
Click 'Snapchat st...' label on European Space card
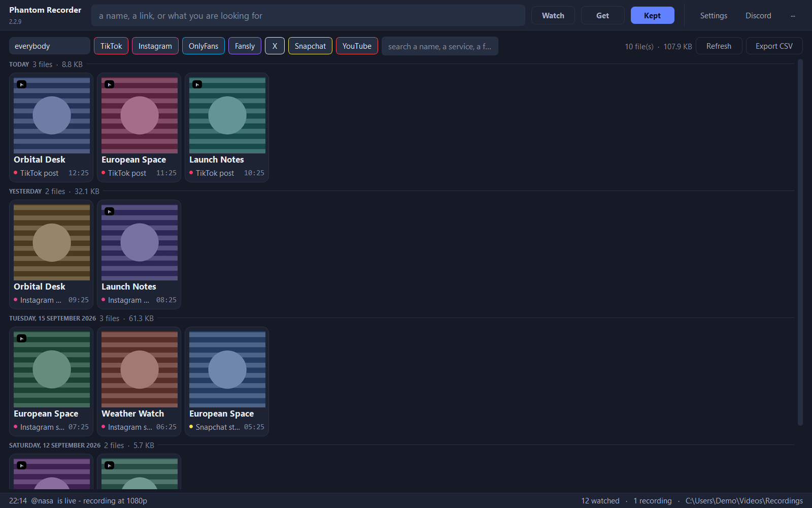coord(218,427)
